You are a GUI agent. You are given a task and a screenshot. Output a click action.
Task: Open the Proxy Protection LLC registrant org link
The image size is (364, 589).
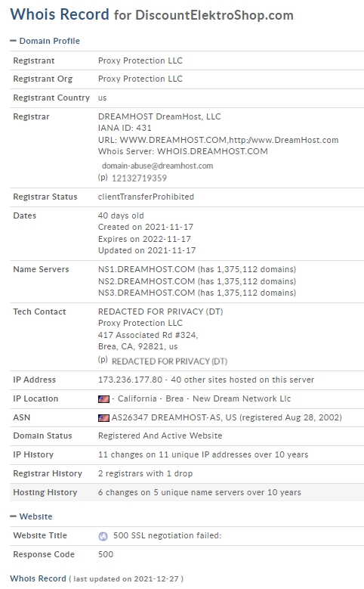pos(140,79)
